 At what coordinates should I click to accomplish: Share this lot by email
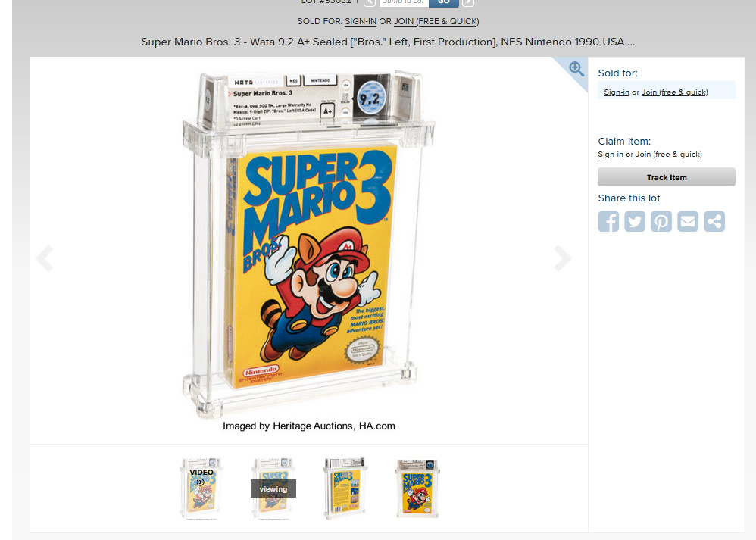click(x=688, y=221)
